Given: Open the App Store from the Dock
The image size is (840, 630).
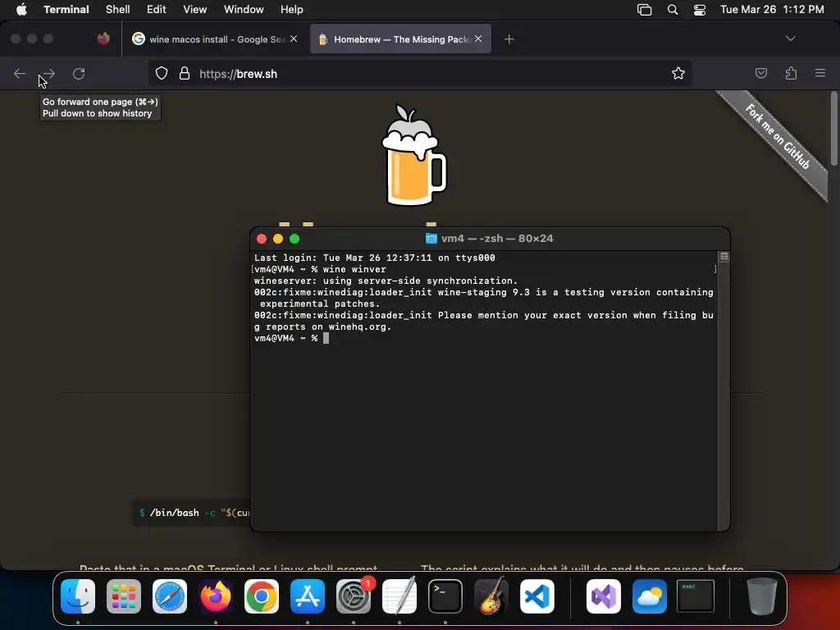Looking at the screenshot, I should (308, 596).
